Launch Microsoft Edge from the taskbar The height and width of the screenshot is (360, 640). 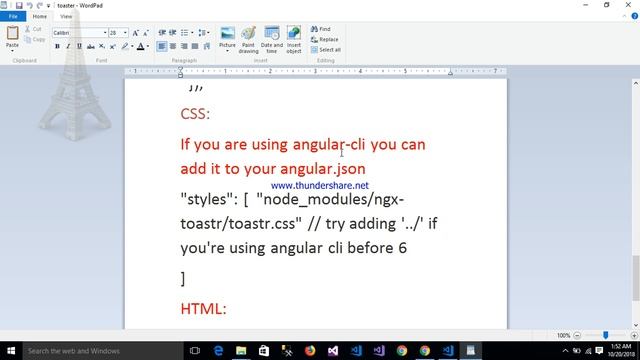(218, 351)
